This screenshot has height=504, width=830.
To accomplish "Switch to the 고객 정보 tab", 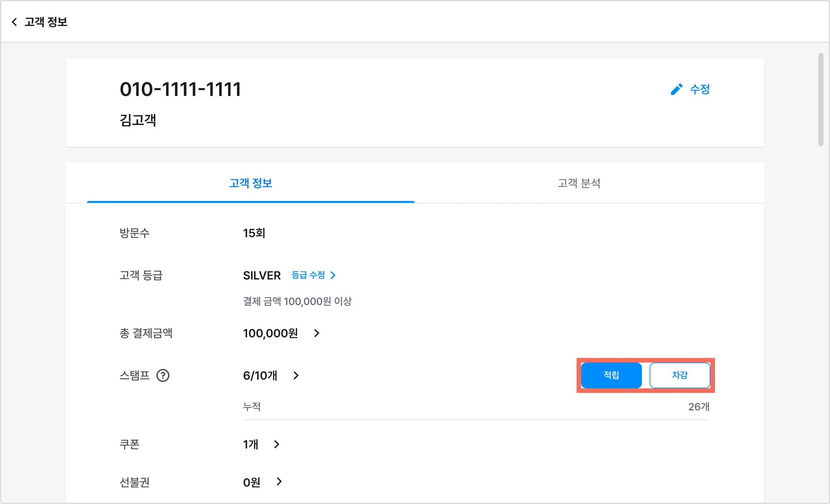I will [250, 183].
